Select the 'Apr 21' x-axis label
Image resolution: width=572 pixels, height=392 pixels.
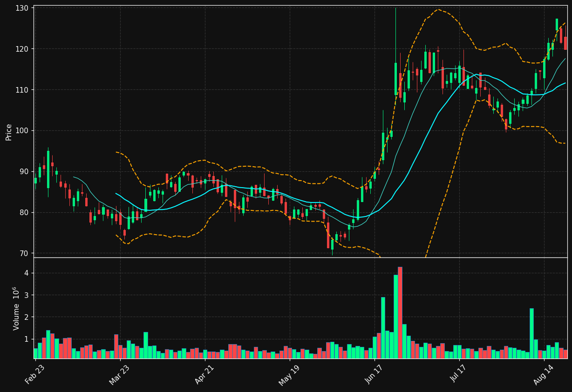coord(204,374)
